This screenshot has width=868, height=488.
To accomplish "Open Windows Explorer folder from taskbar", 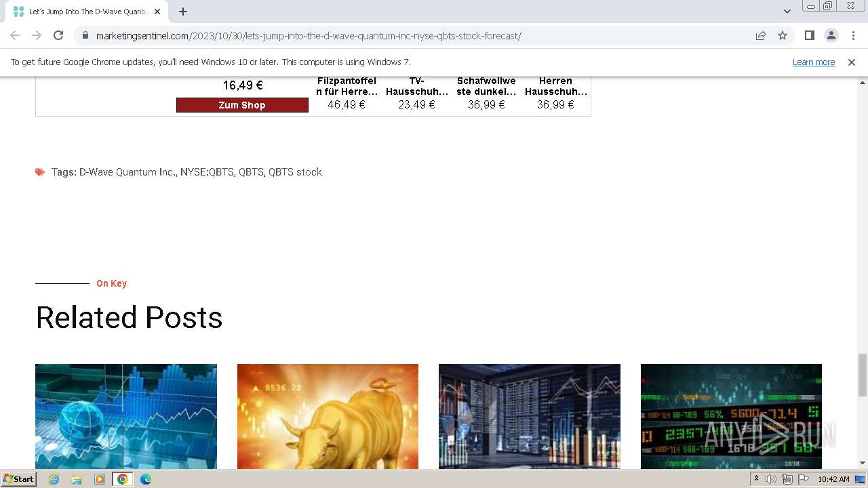I will pos(77,479).
